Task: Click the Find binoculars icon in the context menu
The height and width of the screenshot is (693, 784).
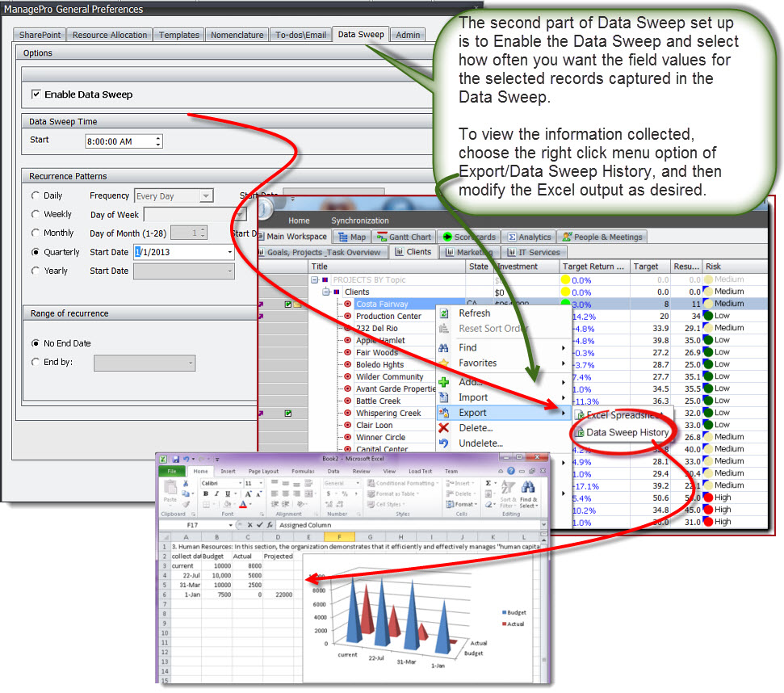Action: click(x=443, y=348)
